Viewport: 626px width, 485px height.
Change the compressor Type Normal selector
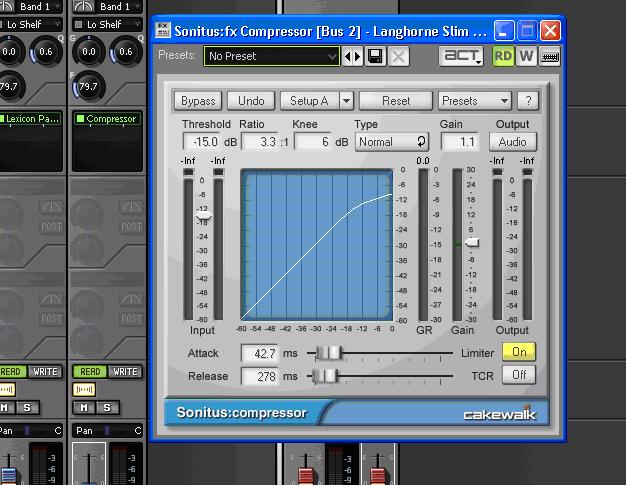pos(392,142)
